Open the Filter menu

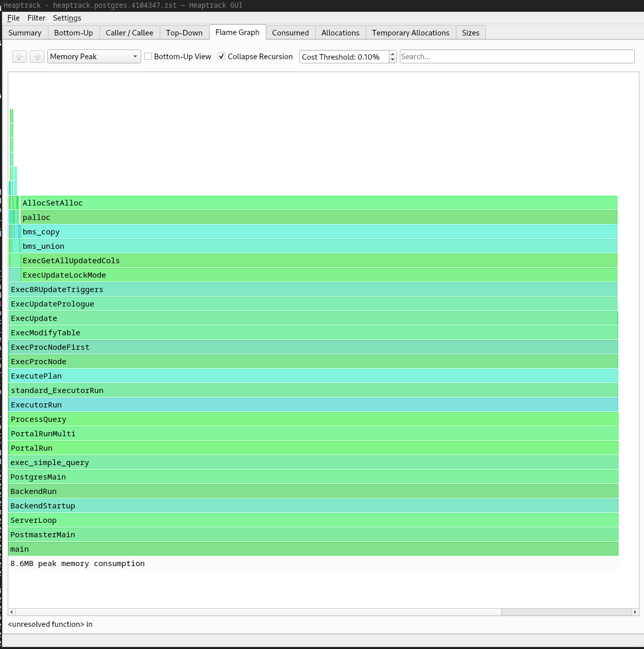tap(36, 18)
